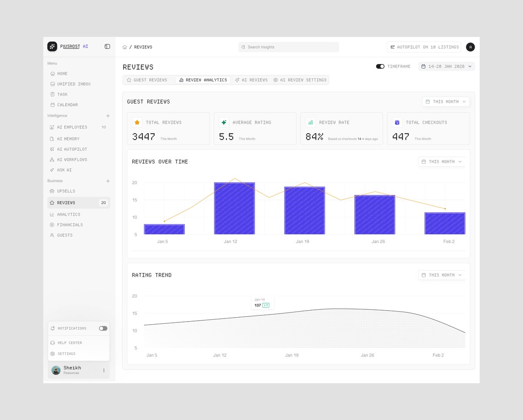Click the Help Center headset icon
This screenshot has height=420, width=523.
pos(53,343)
